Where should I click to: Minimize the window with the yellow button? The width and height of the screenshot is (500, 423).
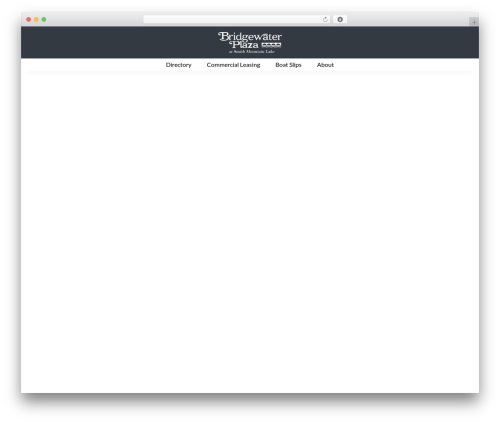[x=36, y=20]
